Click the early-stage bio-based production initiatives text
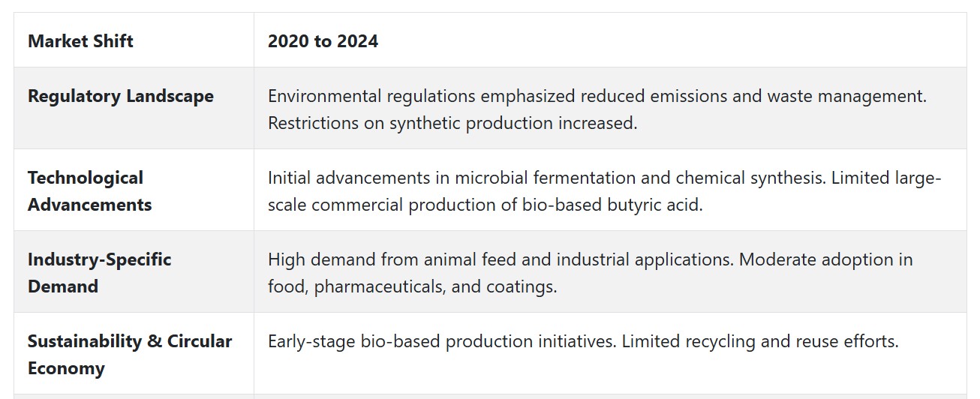This screenshot has width=980, height=399. [x=442, y=341]
